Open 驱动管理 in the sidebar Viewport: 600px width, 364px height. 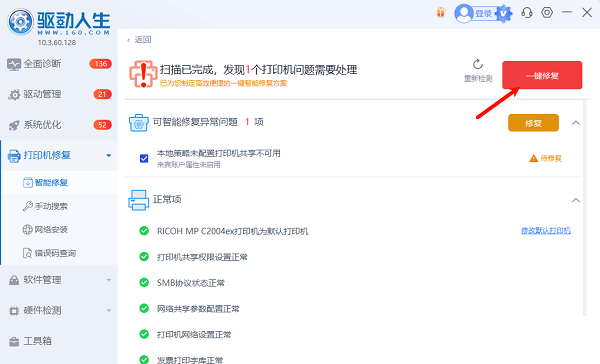[59, 94]
